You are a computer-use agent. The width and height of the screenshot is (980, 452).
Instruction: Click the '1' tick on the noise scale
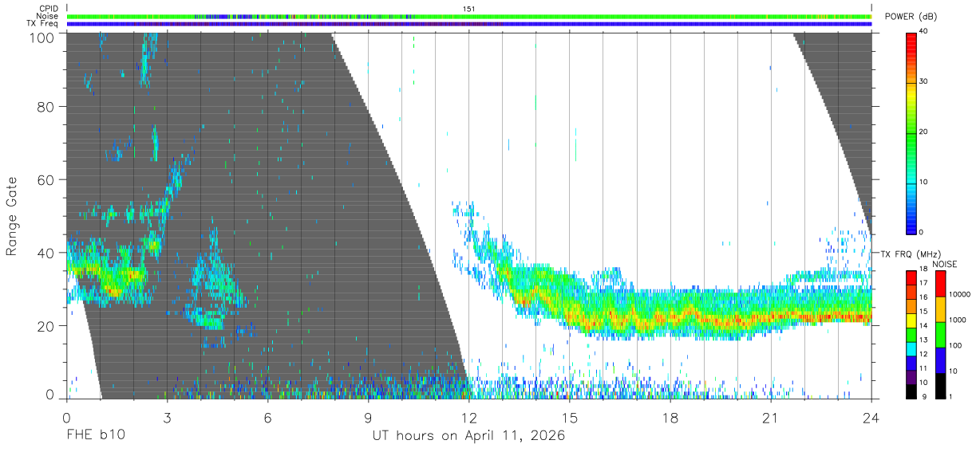(x=950, y=397)
